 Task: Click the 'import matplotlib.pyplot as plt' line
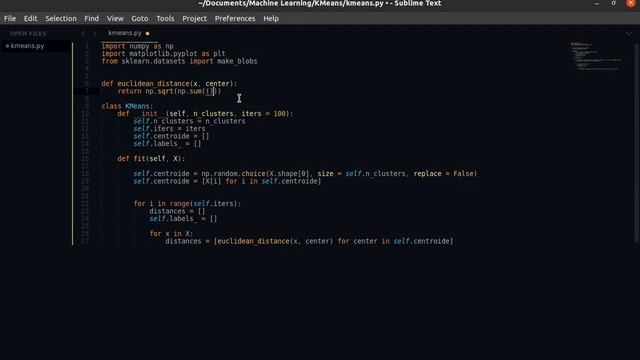pos(163,53)
